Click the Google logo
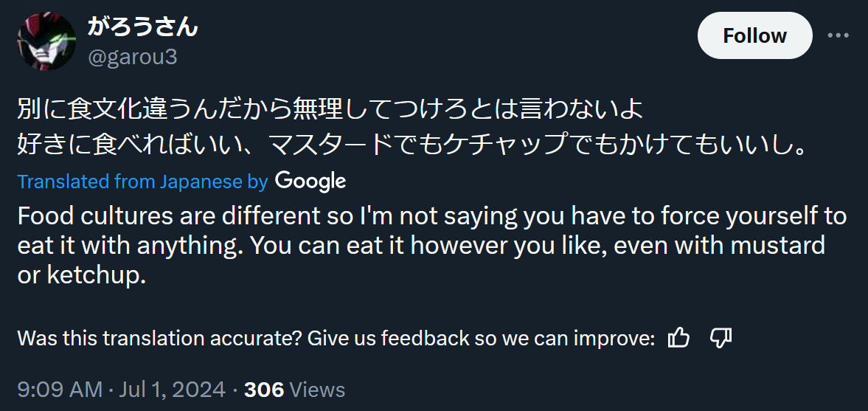Image resolution: width=868 pixels, height=411 pixels. tap(310, 181)
